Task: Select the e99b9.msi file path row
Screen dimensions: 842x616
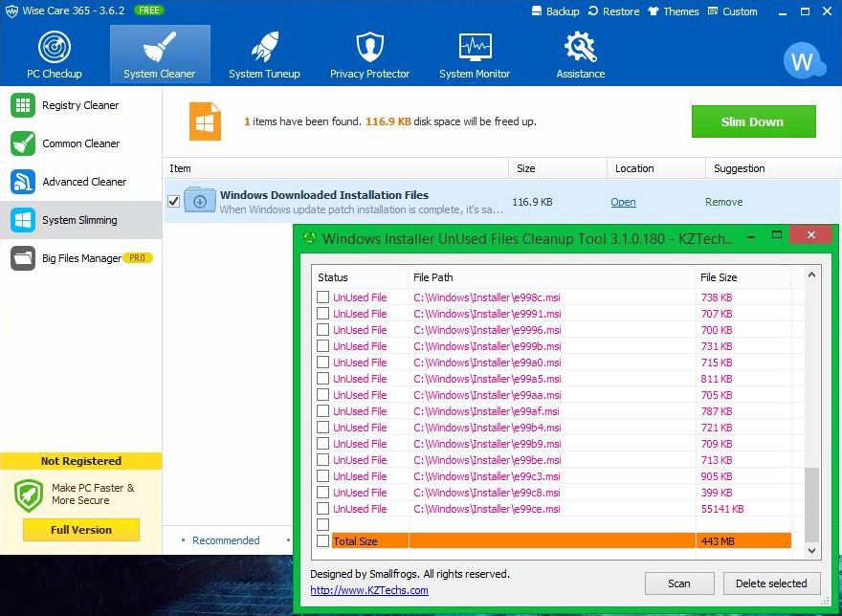Action: pos(487,444)
